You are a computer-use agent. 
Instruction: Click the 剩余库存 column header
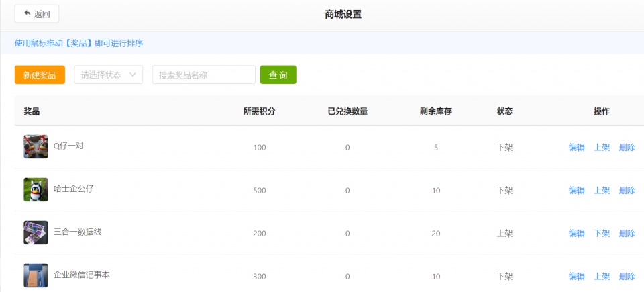pos(436,111)
